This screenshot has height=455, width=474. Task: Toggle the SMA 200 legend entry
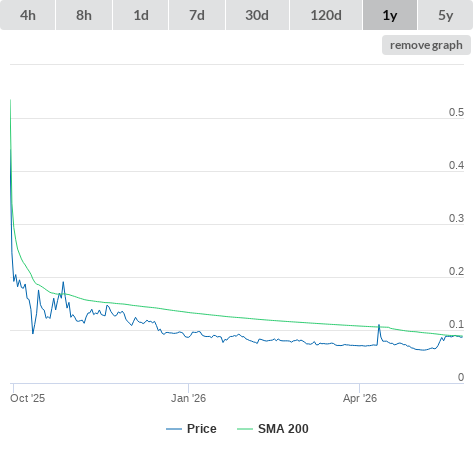tap(283, 429)
